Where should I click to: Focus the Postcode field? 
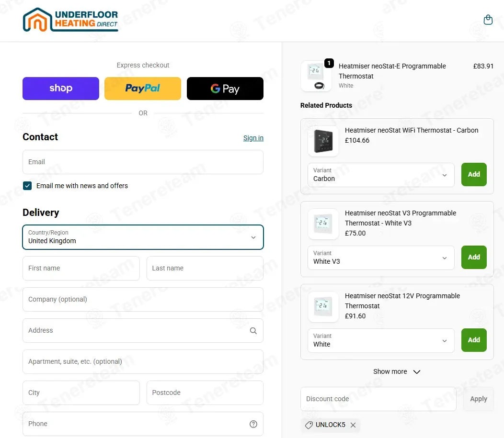(x=205, y=393)
